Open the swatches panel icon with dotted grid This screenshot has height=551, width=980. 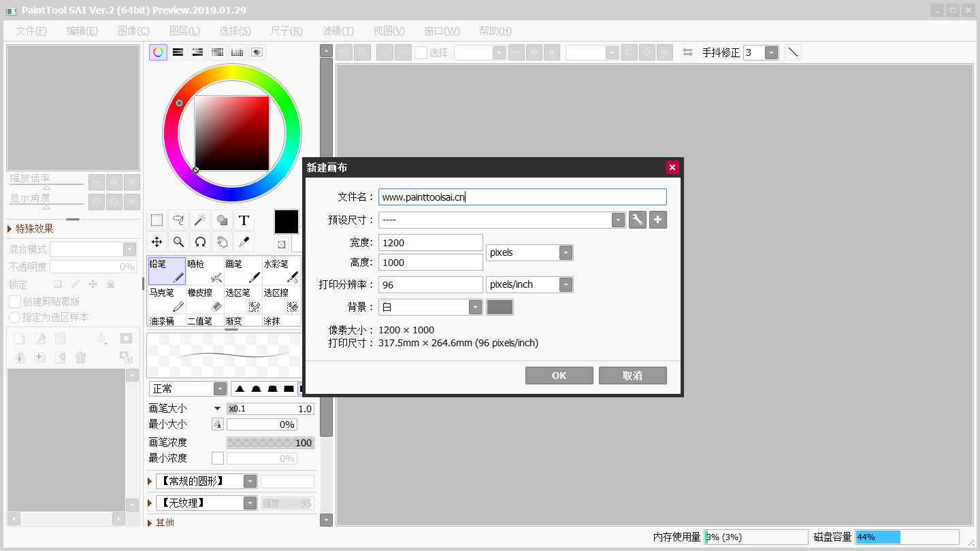pyautogui.click(x=237, y=52)
